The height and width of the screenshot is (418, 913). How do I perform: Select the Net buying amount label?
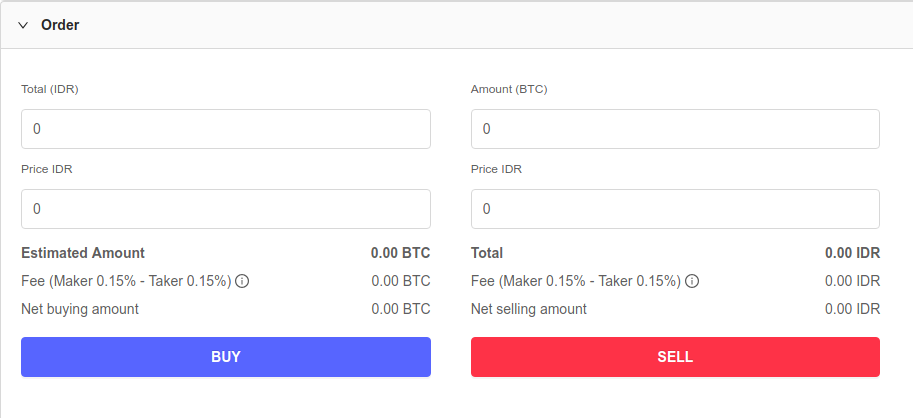(x=80, y=309)
